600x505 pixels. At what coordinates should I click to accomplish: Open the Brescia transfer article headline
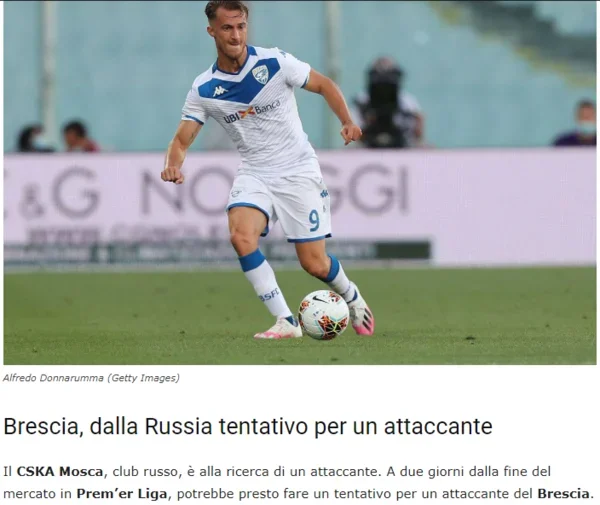[x=248, y=425]
